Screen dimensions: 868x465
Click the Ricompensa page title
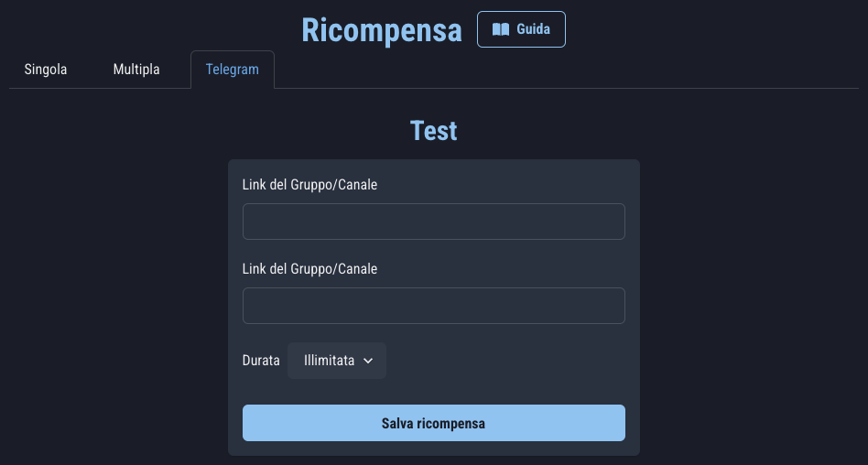[x=382, y=30]
